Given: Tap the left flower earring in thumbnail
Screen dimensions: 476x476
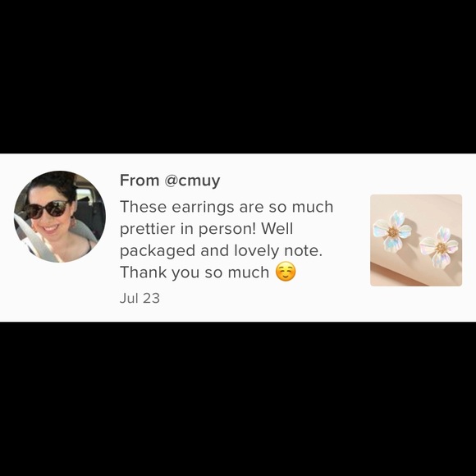Looking at the screenshot, I should [392, 231].
